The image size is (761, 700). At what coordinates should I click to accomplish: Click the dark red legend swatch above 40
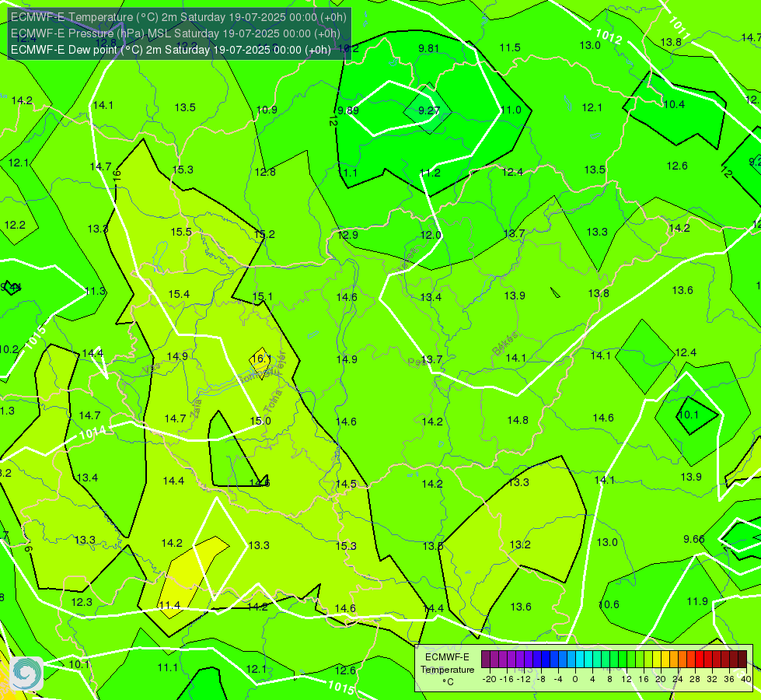pos(742,660)
